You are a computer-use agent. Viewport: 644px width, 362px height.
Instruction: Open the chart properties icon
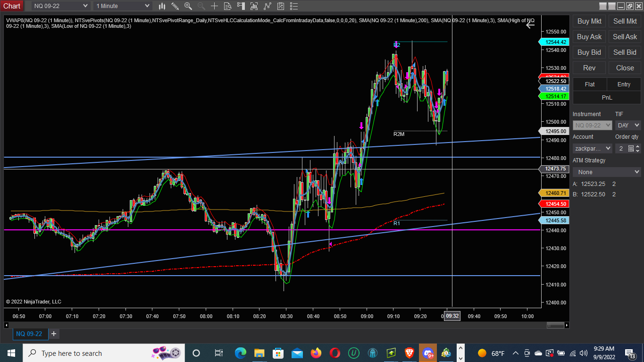[281, 6]
